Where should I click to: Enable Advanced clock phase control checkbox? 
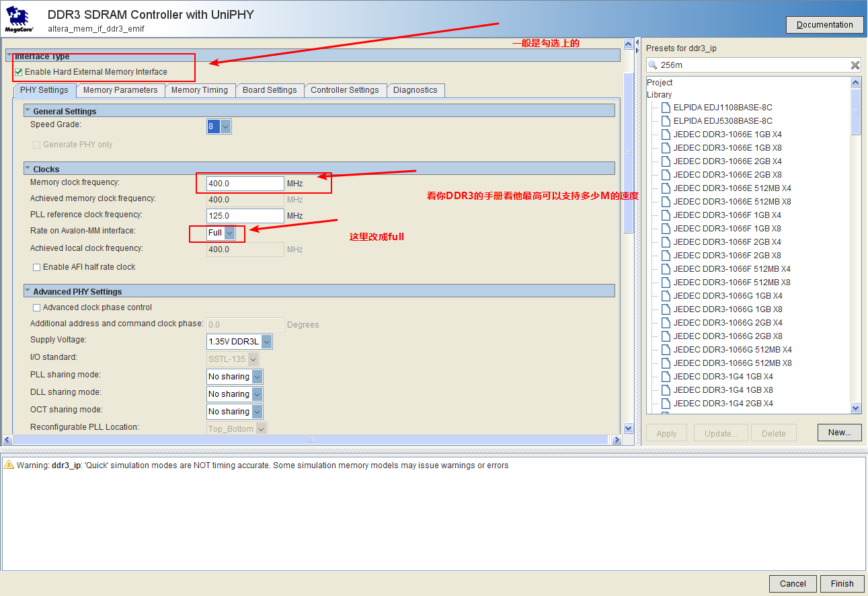click(x=37, y=307)
